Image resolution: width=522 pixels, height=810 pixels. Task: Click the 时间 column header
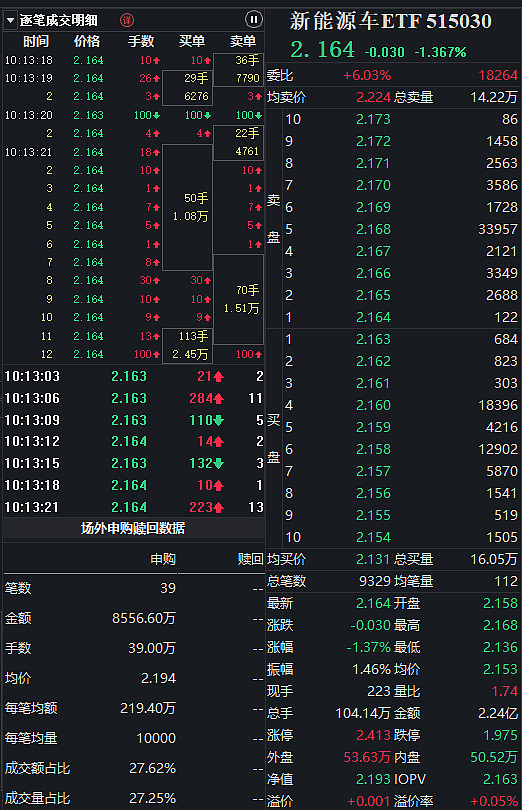[36, 41]
